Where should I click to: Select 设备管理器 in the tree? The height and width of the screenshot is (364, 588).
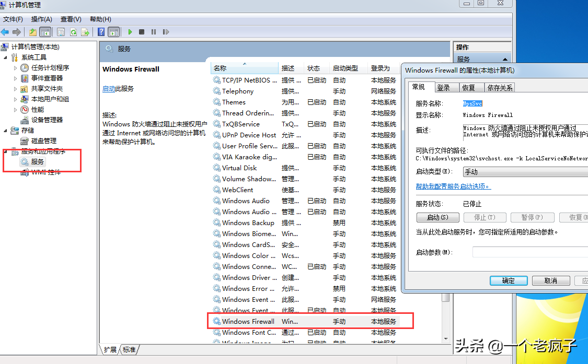coord(47,120)
